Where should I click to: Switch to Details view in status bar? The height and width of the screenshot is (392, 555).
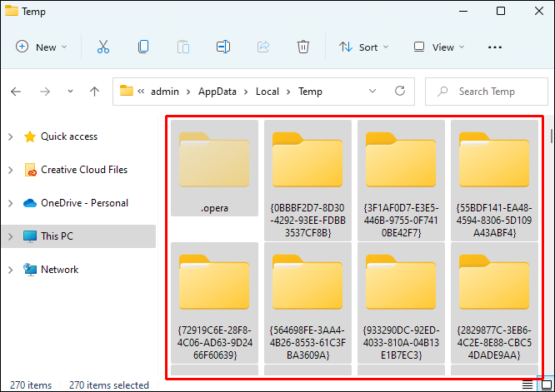pyautogui.click(x=527, y=385)
